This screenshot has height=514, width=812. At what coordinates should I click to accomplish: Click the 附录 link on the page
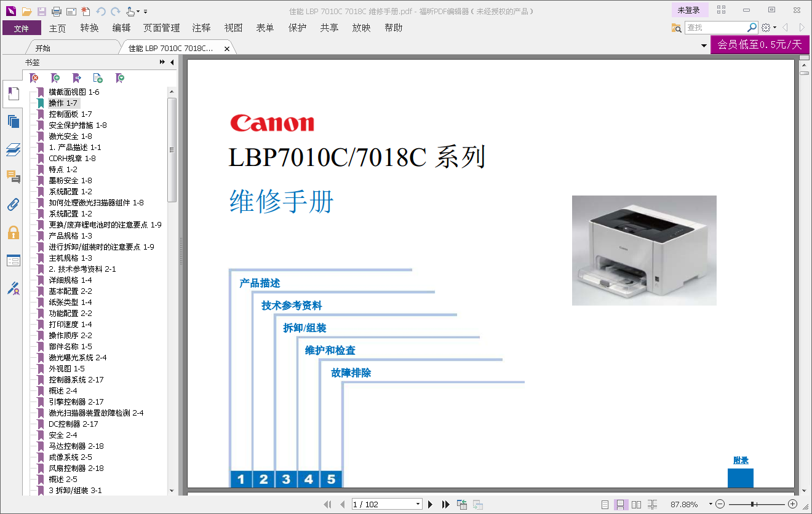[x=741, y=461]
